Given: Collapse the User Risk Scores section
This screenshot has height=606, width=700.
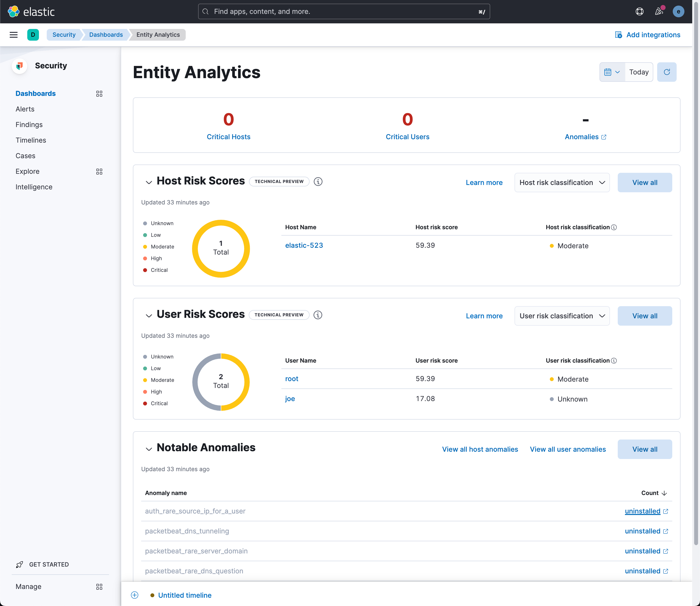Looking at the screenshot, I should point(148,316).
